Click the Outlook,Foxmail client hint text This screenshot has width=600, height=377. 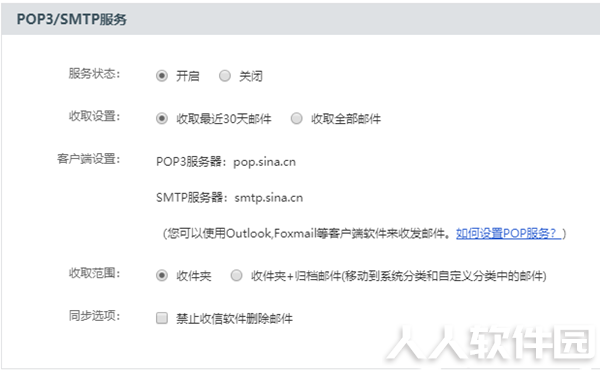click(x=308, y=233)
